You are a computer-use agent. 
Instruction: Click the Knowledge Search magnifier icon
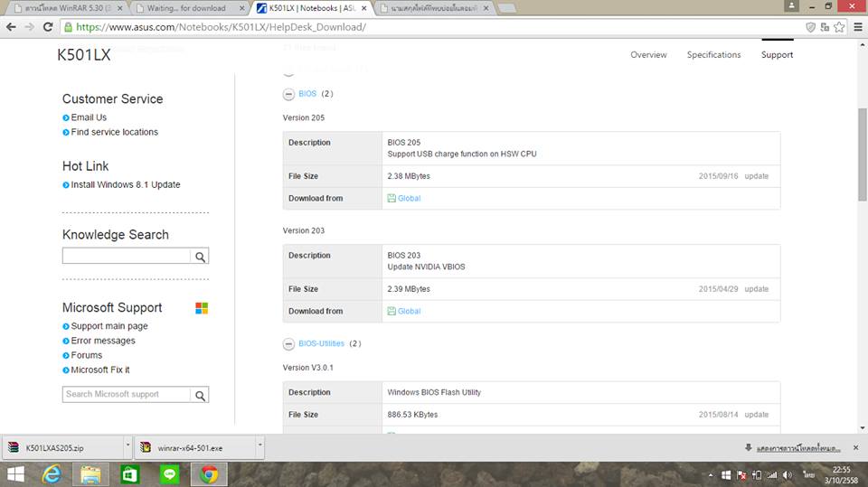point(200,257)
